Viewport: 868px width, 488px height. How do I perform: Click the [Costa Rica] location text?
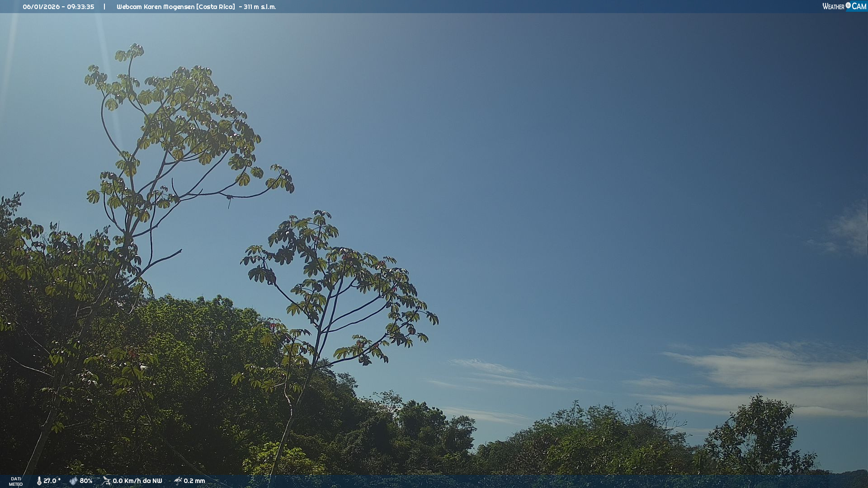click(x=216, y=7)
